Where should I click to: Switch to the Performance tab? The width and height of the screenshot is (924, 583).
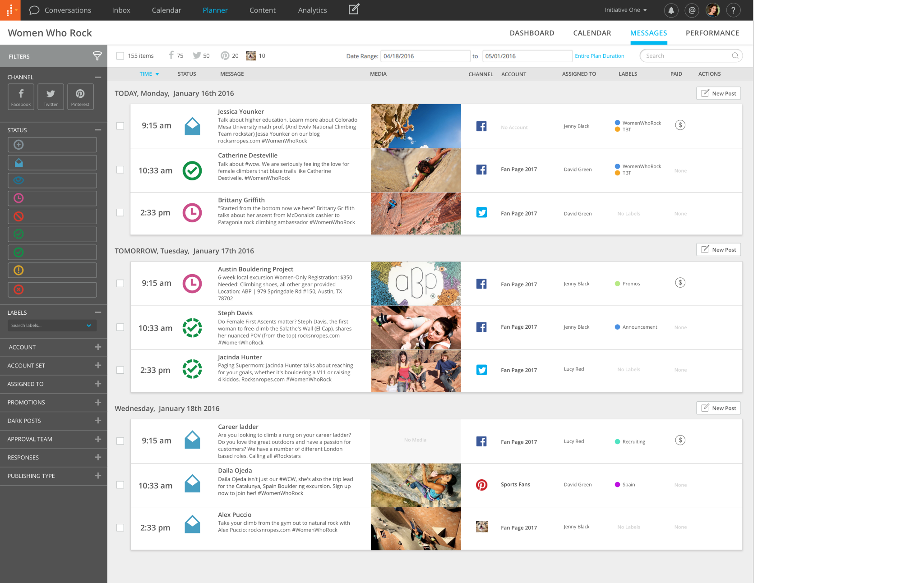point(712,33)
